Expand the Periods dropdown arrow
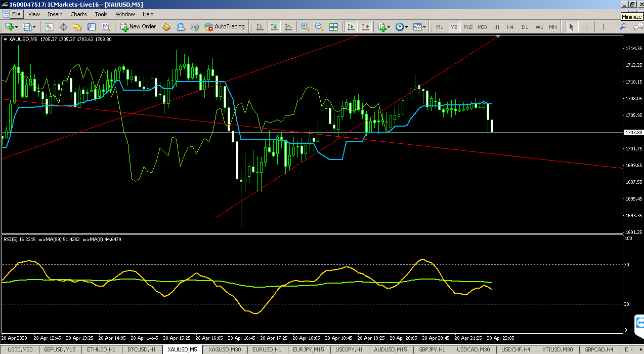This screenshot has height=354, width=644. pyautogui.click(x=406, y=27)
